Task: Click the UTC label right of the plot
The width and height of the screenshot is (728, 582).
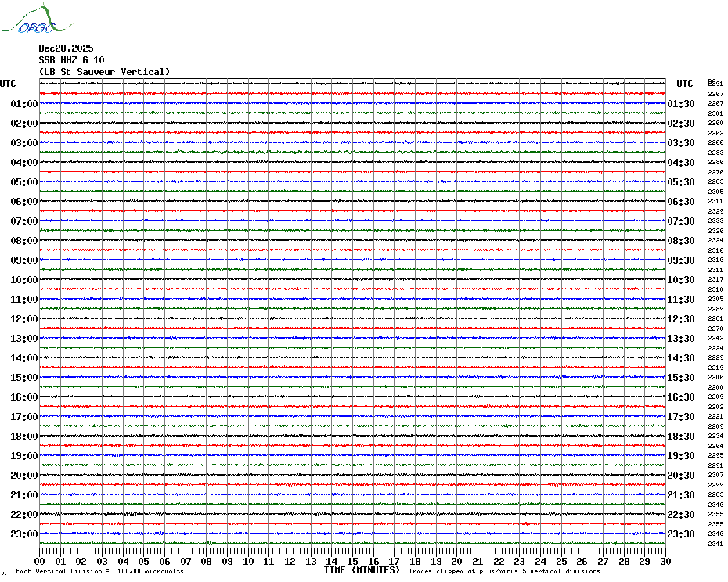Action: 685,84
